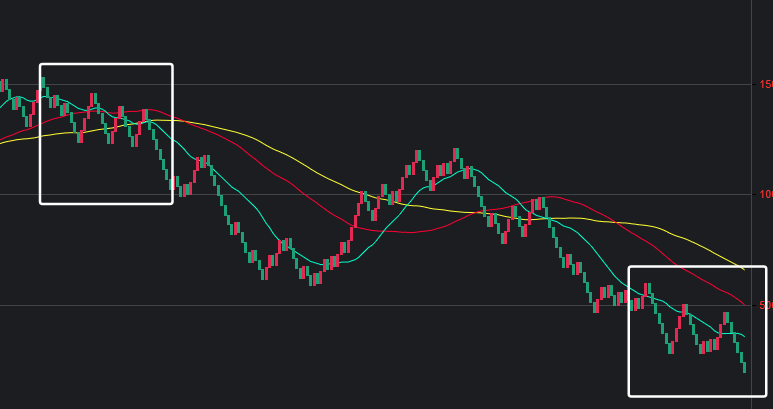The width and height of the screenshot is (773, 409).
Task: Click bottom-right corner of lower-right rectangle
Action: tap(765, 394)
